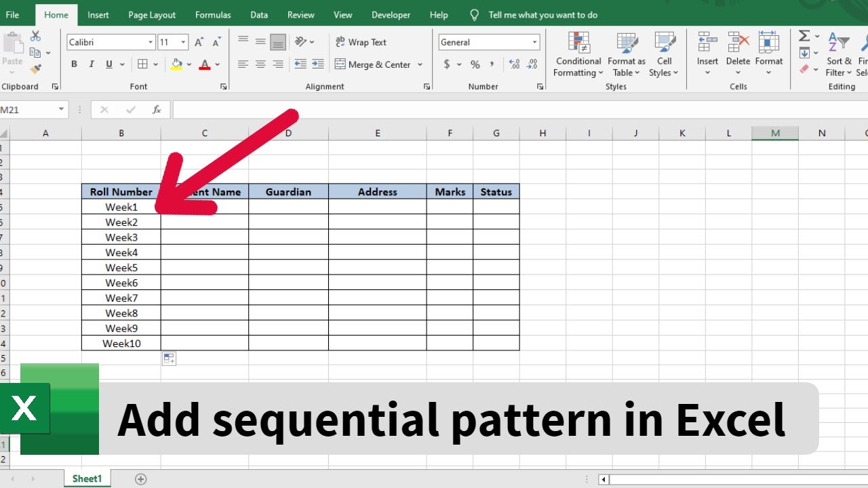Select Middle Align icon
The width and height of the screenshot is (868, 488).
(x=260, y=42)
